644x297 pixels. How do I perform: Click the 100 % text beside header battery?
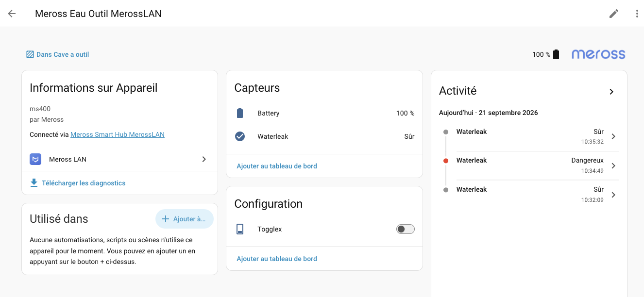(x=541, y=54)
